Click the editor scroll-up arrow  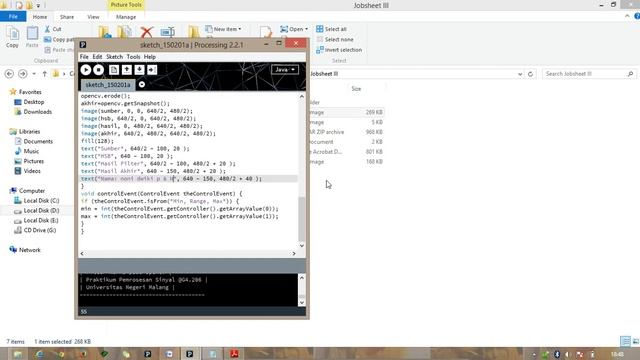302,97
